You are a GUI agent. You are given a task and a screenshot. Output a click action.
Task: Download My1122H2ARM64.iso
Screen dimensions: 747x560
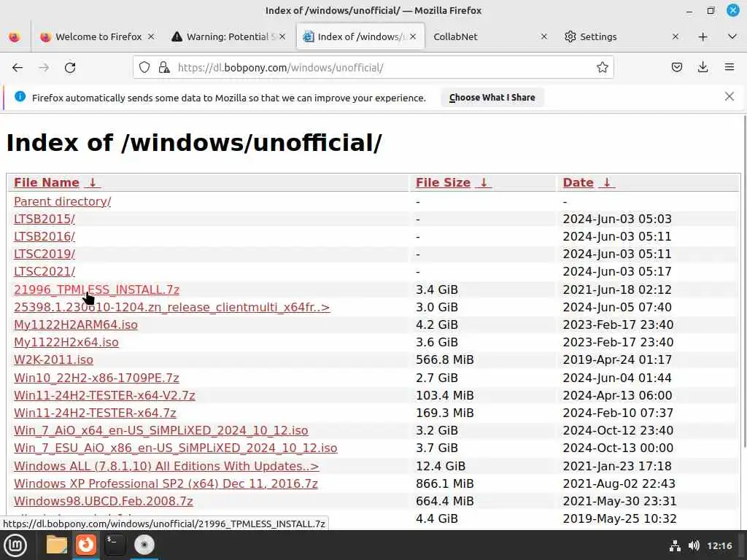pyautogui.click(x=76, y=324)
